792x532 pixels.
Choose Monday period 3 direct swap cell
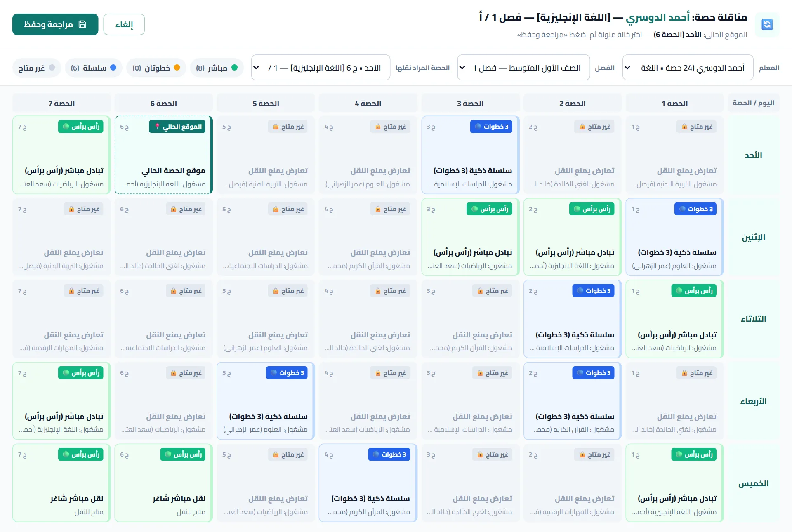point(470,237)
